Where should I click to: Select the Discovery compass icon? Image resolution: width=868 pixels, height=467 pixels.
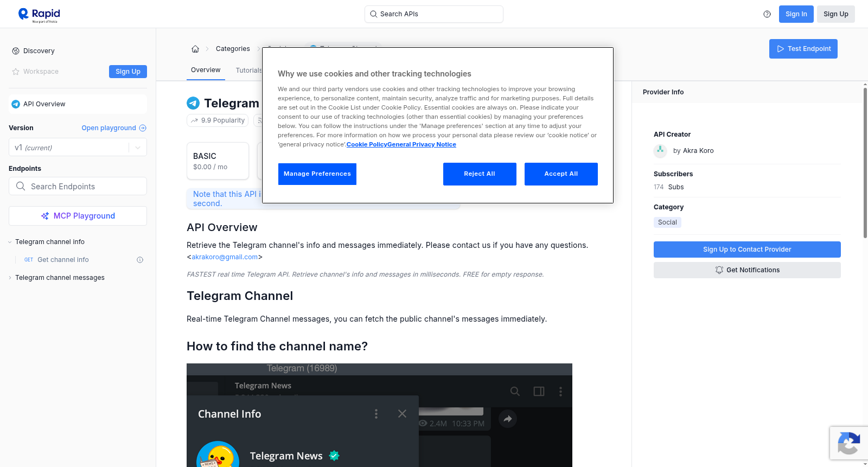click(16, 51)
